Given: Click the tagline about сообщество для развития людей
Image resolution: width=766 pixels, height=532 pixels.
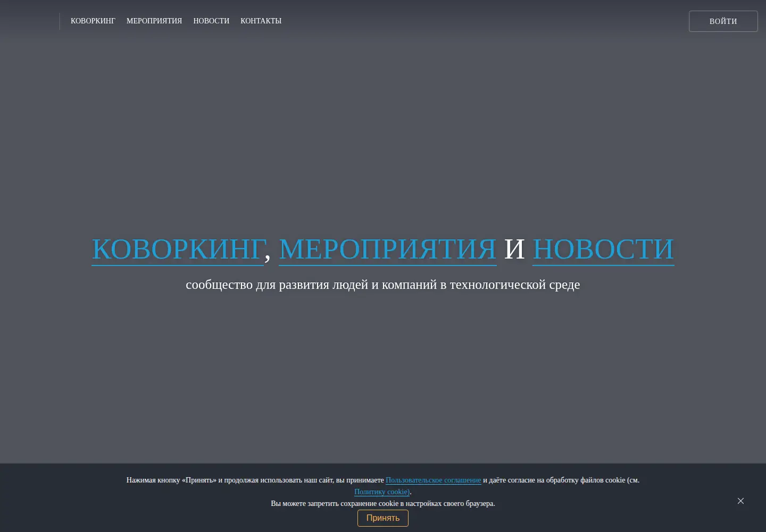Looking at the screenshot, I should pyautogui.click(x=383, y=285).
